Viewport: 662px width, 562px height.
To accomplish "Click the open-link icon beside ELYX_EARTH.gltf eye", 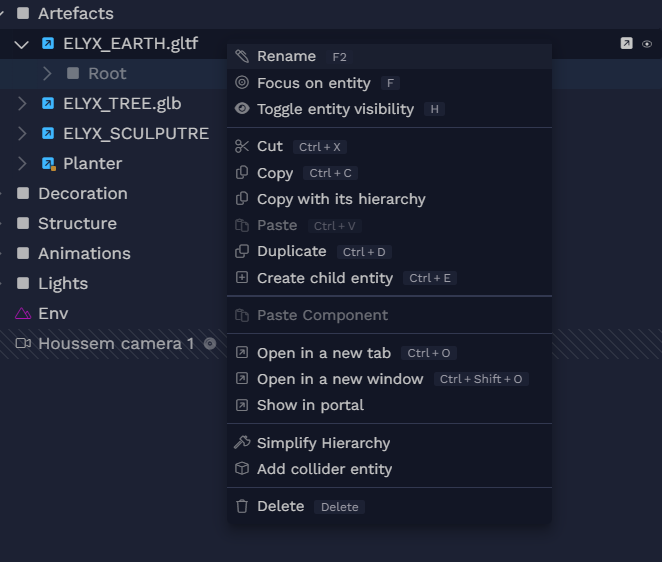I will (x=627, y=43).
